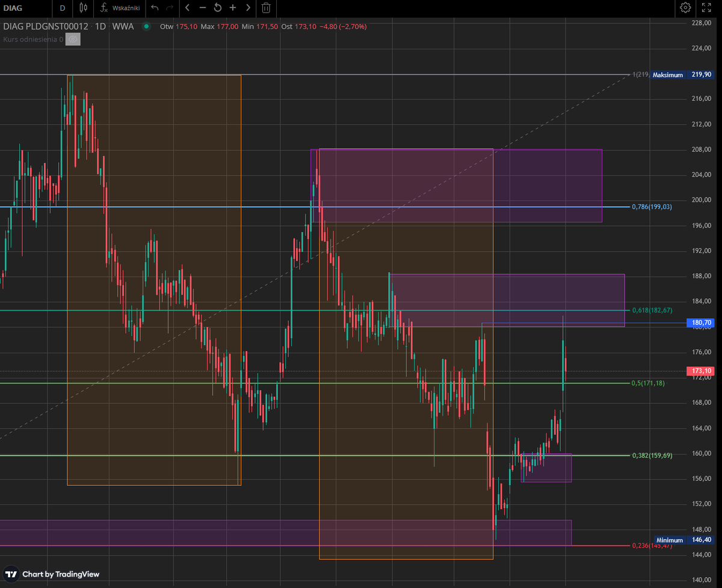Undo the last chart action

pos(155,8)
